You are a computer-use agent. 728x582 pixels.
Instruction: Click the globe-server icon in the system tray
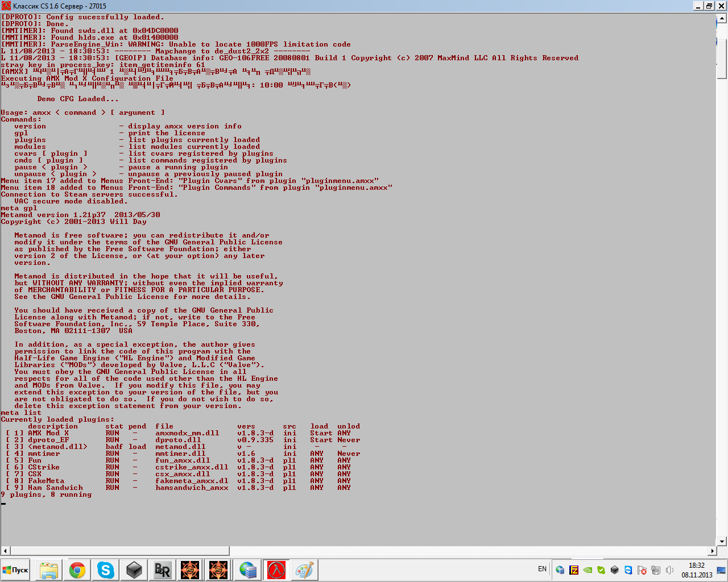pos(560,570)
